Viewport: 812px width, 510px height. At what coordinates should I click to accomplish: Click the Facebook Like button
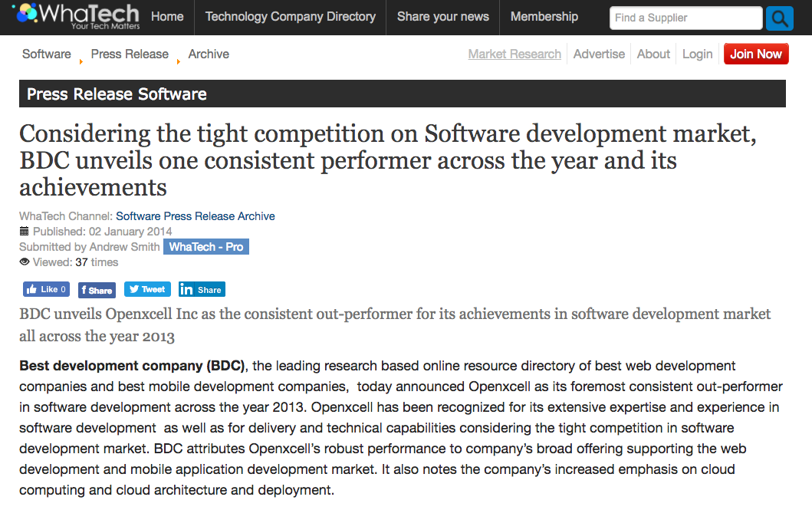click(46, 289)
